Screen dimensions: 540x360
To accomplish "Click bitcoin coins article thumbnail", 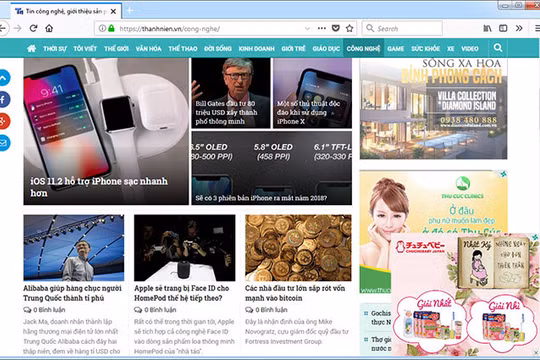I will pos(298,248).
